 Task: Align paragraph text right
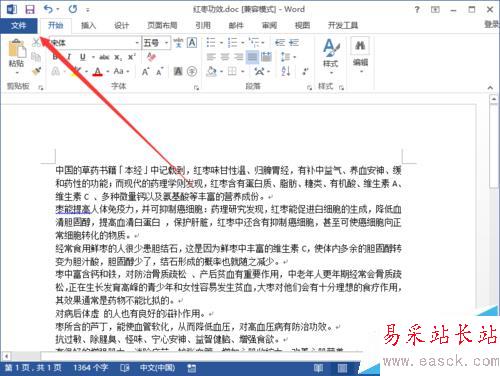point(239,57)
